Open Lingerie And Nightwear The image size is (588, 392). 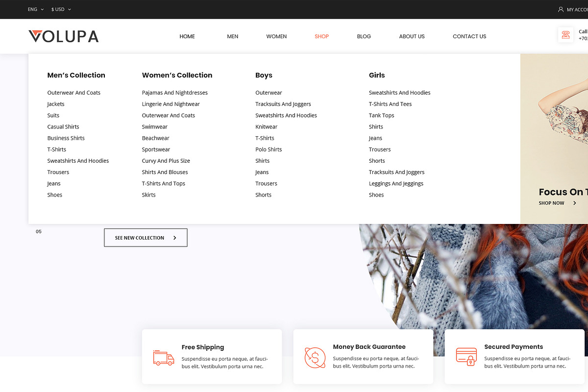pos(171,104)
